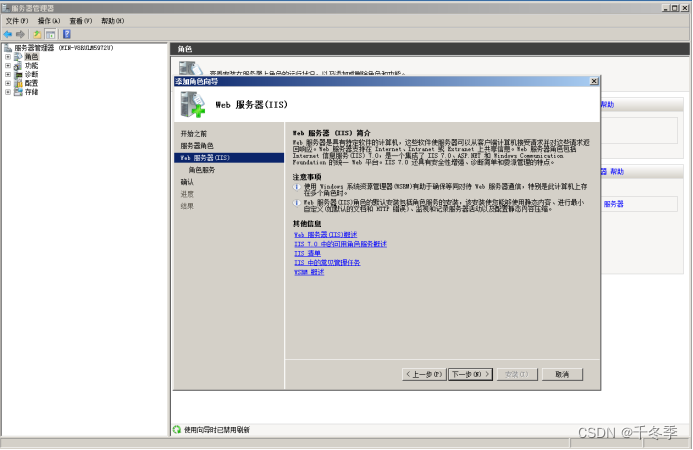Open the Web 服务器(IIS)概述 link

click(x=326, y=234)
